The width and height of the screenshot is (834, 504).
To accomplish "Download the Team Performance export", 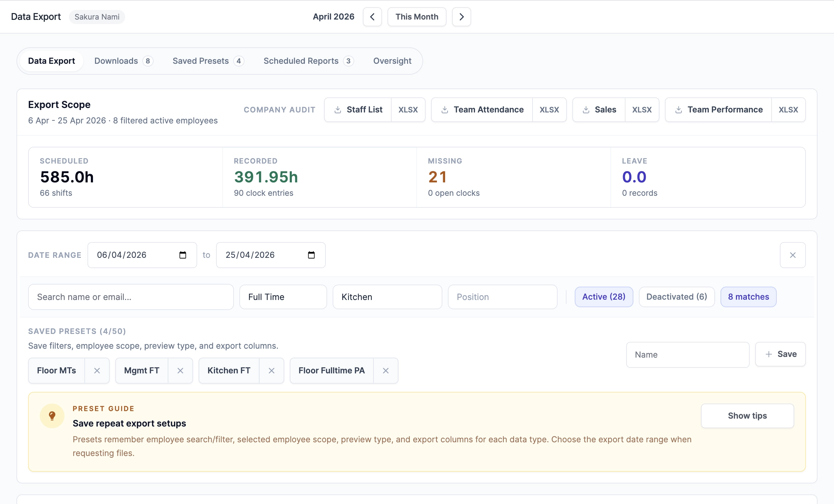I will click(718, 110).
